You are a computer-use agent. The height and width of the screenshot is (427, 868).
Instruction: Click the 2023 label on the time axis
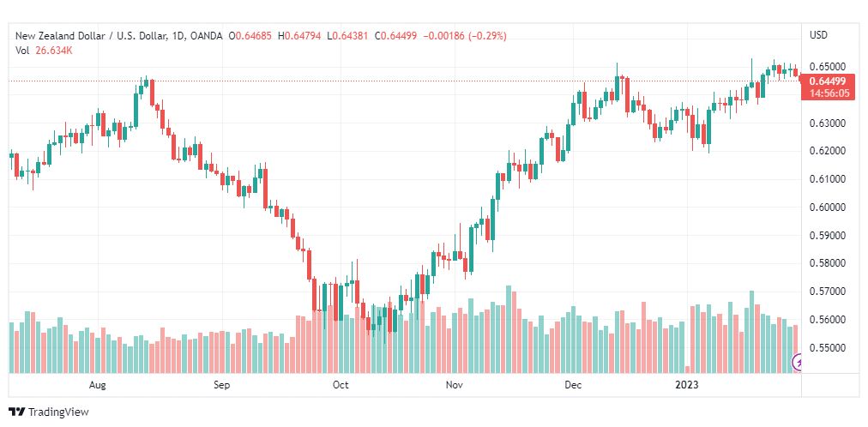[689, 386]
